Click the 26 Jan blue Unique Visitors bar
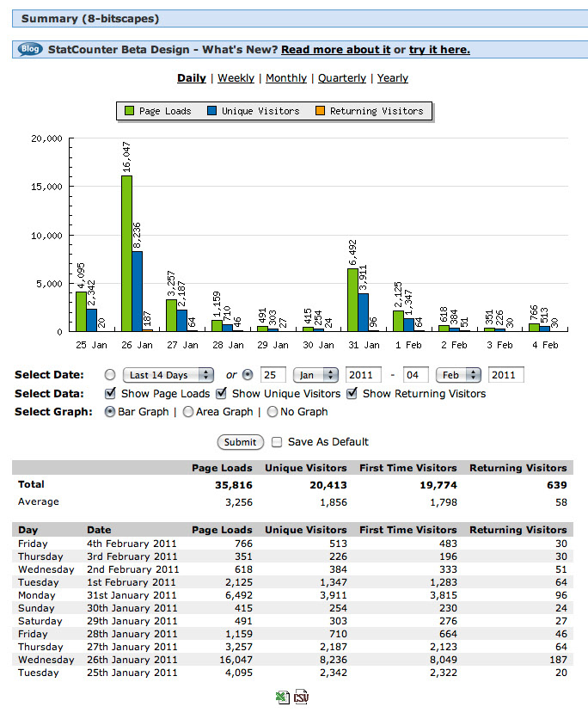588x713 pixels. click(x=138, y=291)
